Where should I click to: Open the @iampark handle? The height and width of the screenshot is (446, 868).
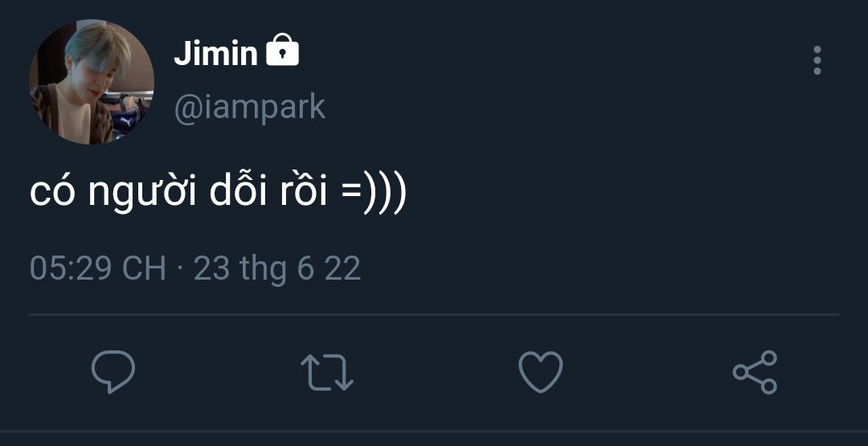pyautogui.click(x=250, y=107)
